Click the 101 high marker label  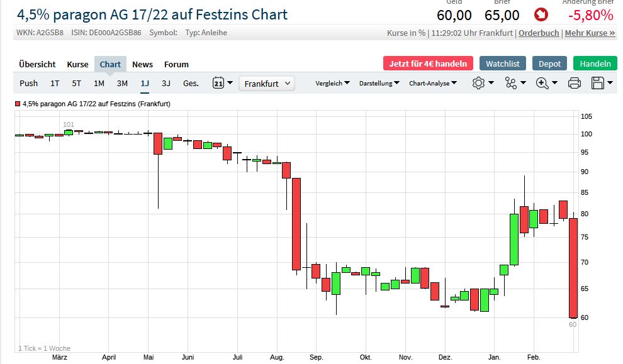click(x=69, y=124)
